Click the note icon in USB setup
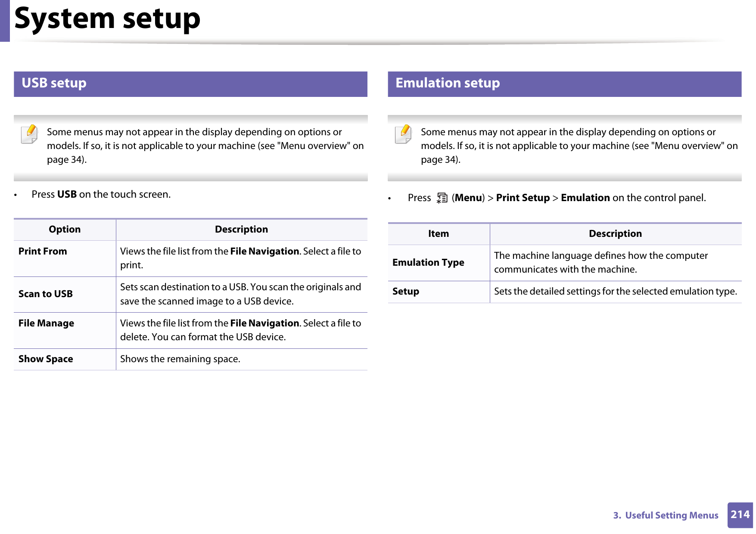Viewport: 756px width, 534px height. pyautogui.click(x=29, y=134)
